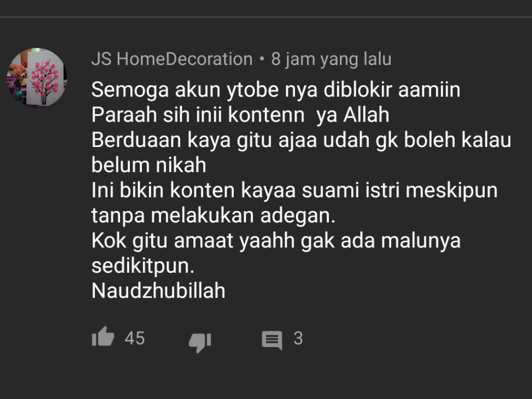Viewport: 532px width, 399px height.
Task: Click the '8 jam yang lalu' timestamp
Action: click(x=331, y=59)
